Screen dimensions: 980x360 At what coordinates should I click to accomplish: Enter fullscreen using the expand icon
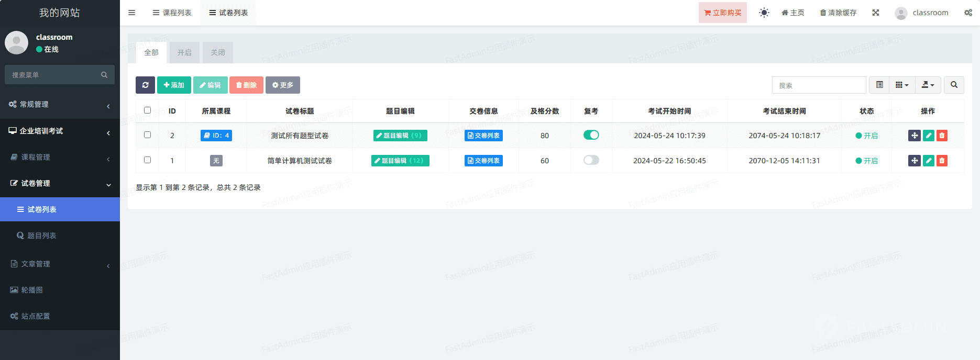pyautogui.click(x=876, y=13)
